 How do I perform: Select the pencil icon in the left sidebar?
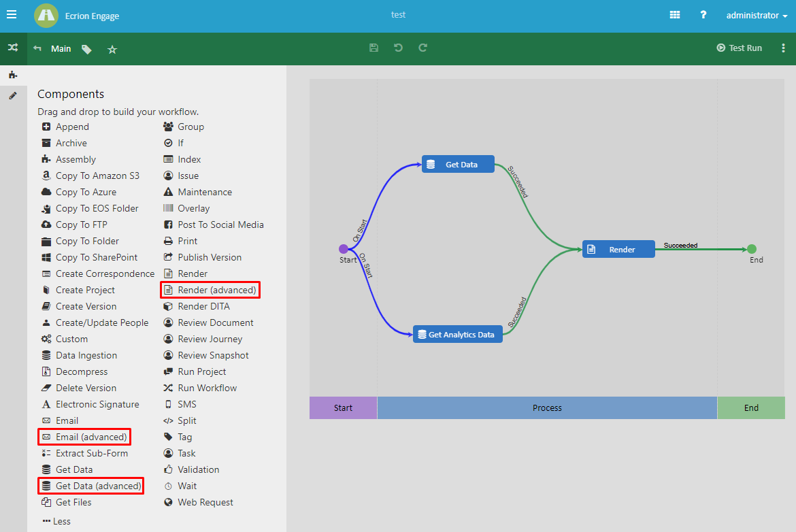coord(14,95)
